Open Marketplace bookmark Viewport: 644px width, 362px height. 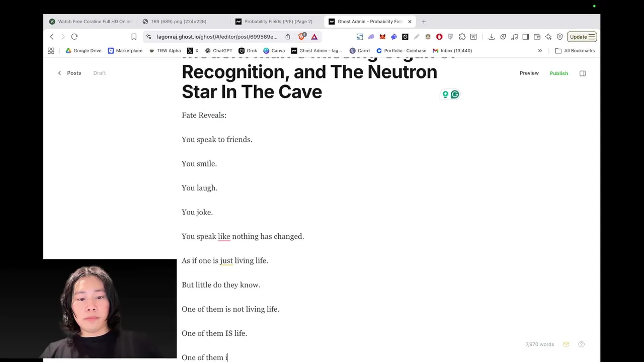pyautogui.click(x=125, y=51)
